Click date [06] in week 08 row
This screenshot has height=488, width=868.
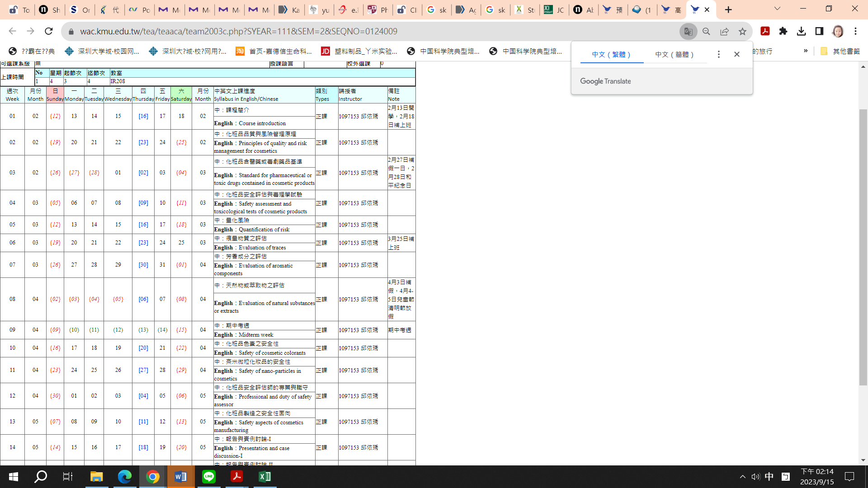pos(143,299)
